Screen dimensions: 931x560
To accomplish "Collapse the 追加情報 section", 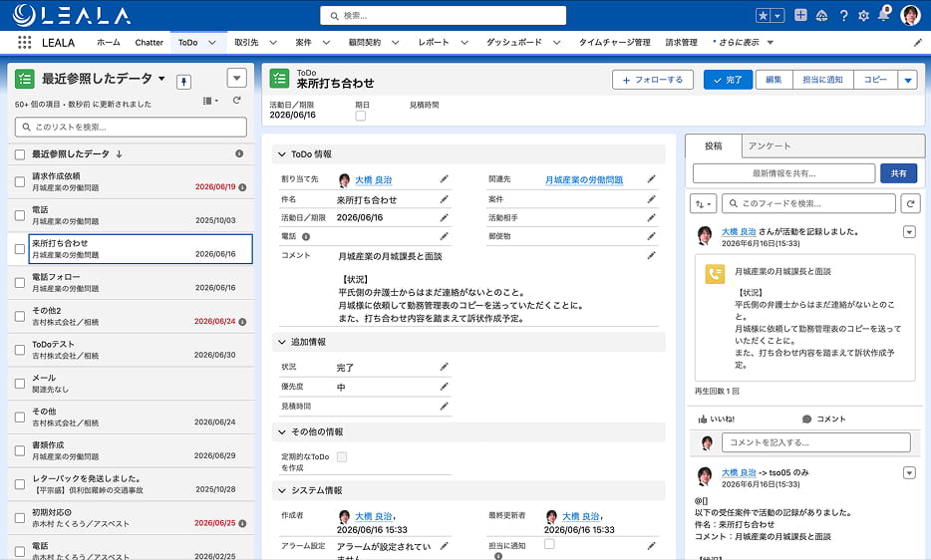I will (282, 342).
